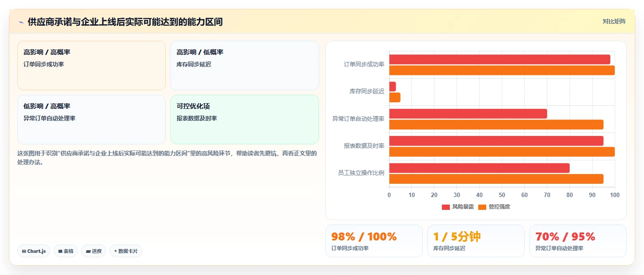Click the 1 / 5分钟 stat value
The height and width of the screenshot is (275, 644).
coord(457,236)
